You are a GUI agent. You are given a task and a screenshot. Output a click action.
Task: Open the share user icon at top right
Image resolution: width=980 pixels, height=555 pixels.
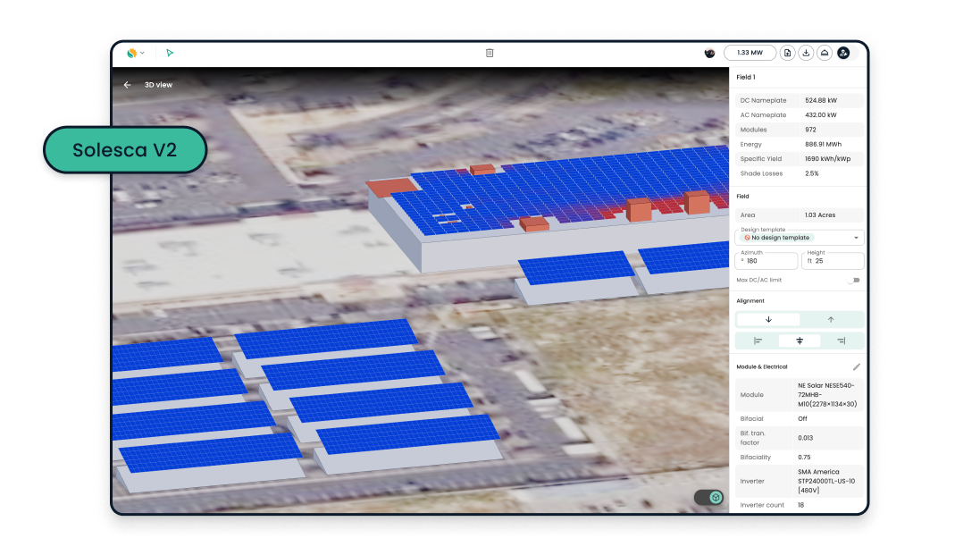843,53
